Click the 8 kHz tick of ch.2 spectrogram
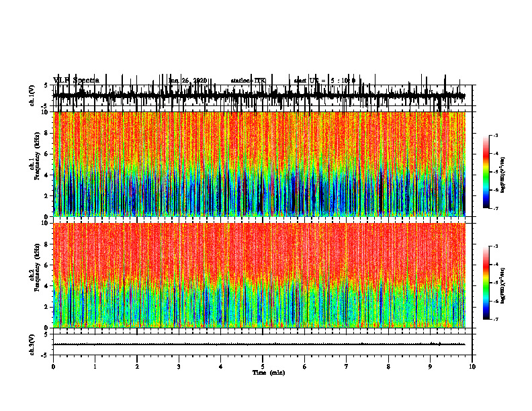The height and width of the screenshot is (411, 532). [x=47, y=244]
